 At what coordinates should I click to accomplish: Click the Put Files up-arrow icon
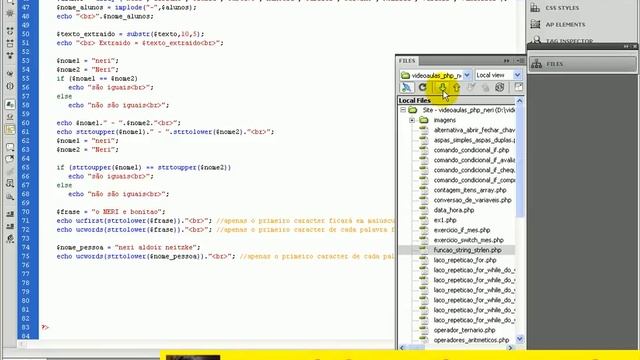456,87
